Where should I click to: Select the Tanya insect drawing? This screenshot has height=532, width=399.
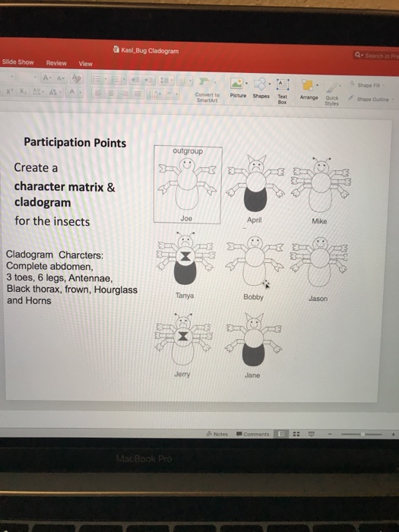[x=185, y=258]
